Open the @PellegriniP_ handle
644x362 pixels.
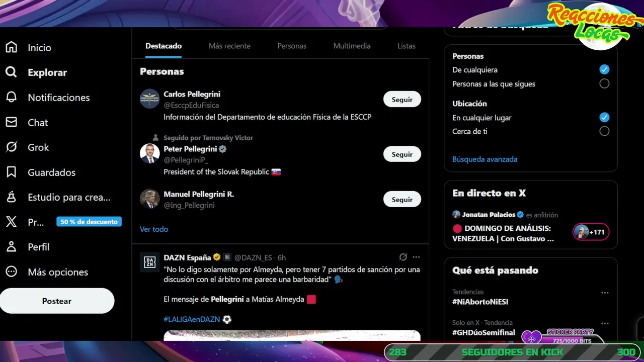click(x=186, y=160)
